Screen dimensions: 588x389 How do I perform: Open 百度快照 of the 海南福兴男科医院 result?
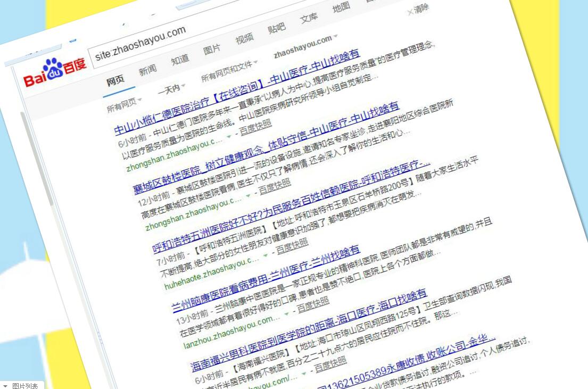(330, 364)
